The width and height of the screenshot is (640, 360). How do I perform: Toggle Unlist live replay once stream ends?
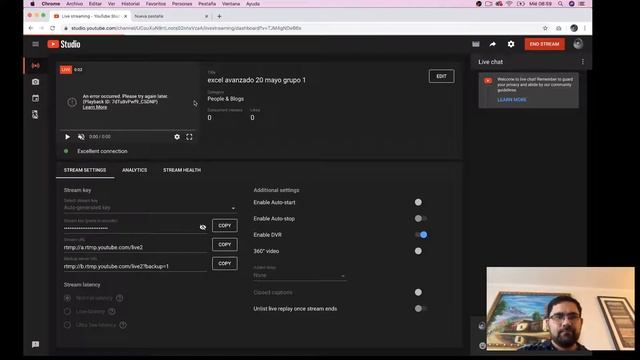(x=420, y=309)
